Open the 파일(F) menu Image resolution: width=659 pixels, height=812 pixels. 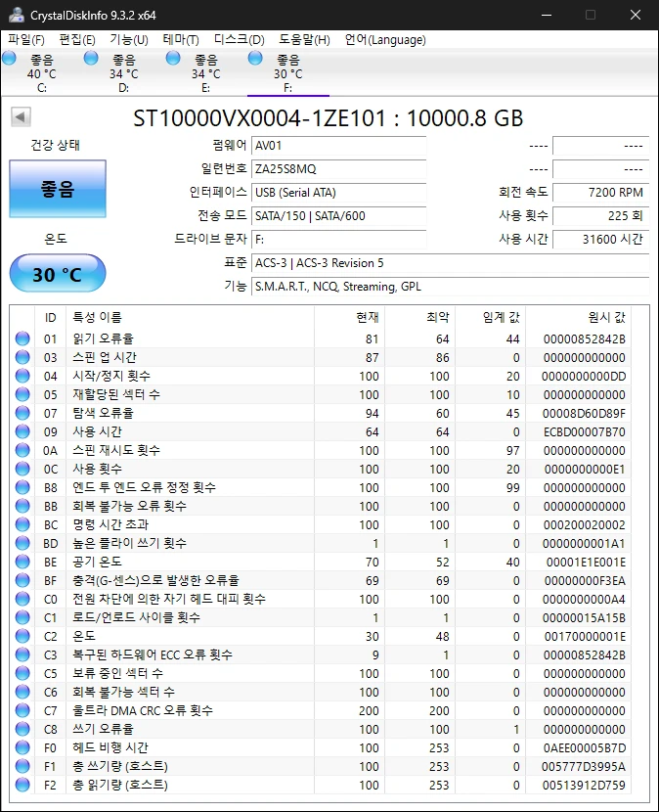tap(25, 40)
